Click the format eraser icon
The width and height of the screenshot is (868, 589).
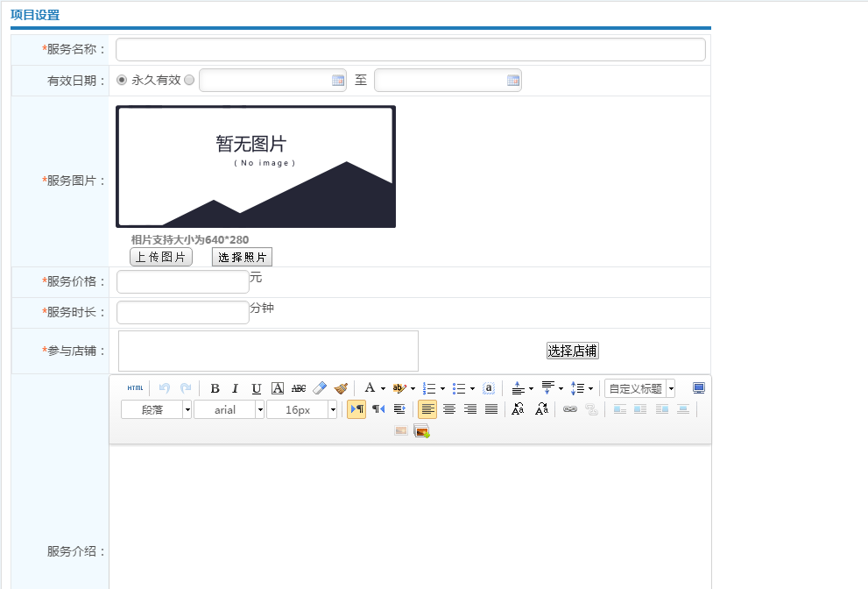pos(318,388)
